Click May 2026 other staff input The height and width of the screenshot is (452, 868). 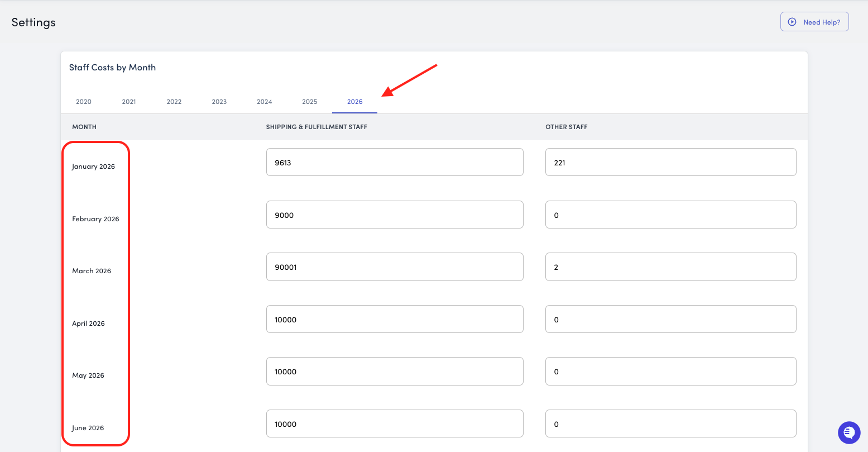point(670,372)
